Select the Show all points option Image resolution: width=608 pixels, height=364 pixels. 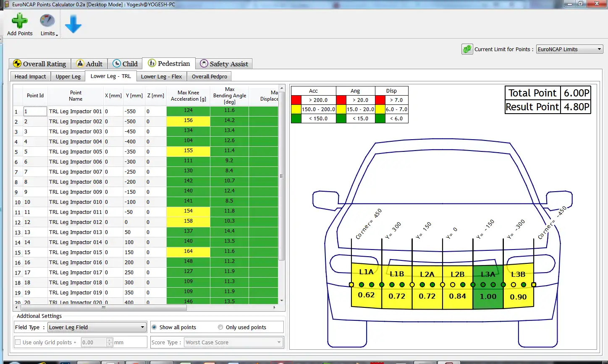pyautogui.click(x=154, y=327)
